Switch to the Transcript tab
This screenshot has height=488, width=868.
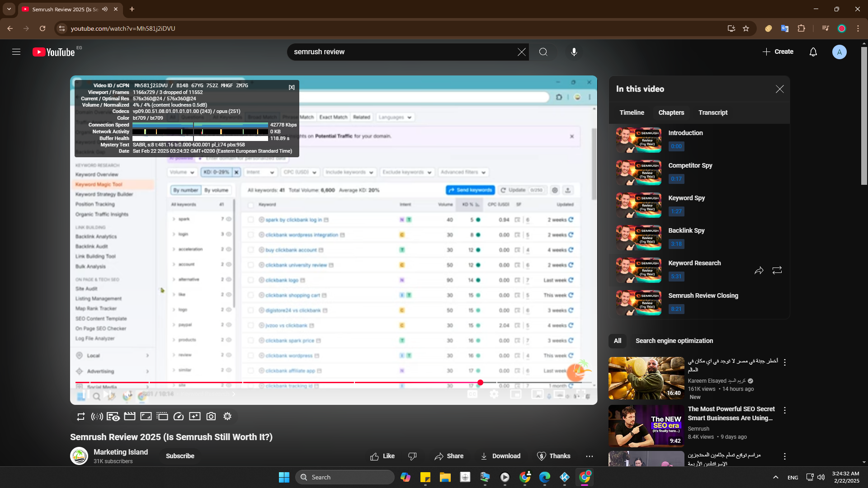[713, 113]
